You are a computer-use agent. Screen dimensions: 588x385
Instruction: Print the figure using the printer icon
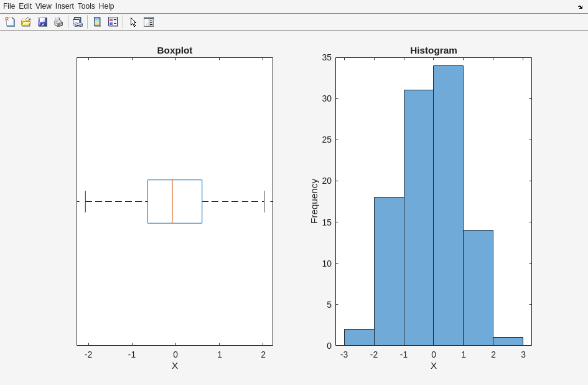[58, 22]
